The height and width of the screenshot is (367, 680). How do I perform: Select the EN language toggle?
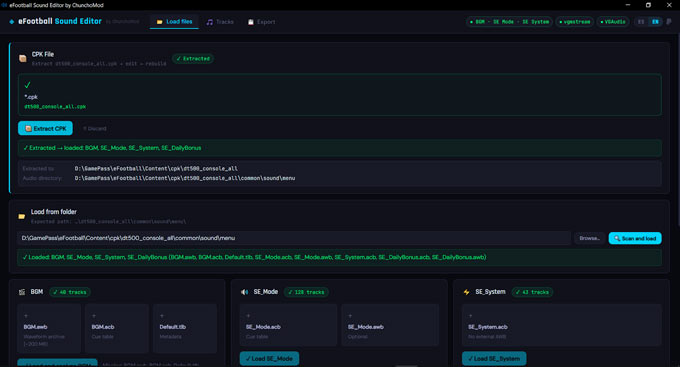click(655, 22)
